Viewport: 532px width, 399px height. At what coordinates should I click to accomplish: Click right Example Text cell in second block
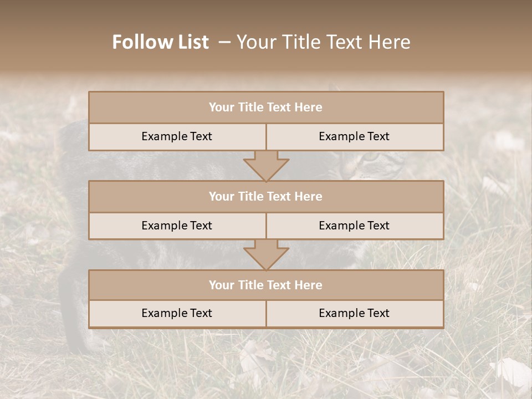tap(355, 226)
